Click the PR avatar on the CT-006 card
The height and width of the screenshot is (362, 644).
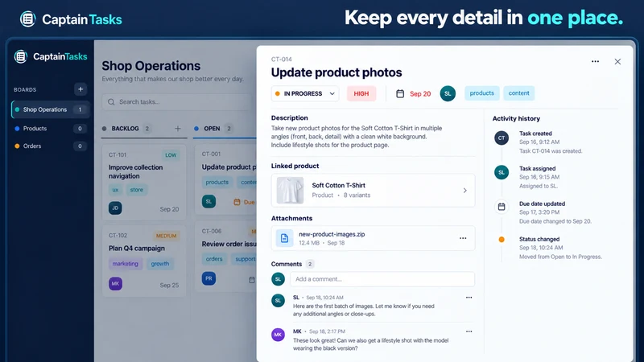pyautogui.click(x=208, y=278)
